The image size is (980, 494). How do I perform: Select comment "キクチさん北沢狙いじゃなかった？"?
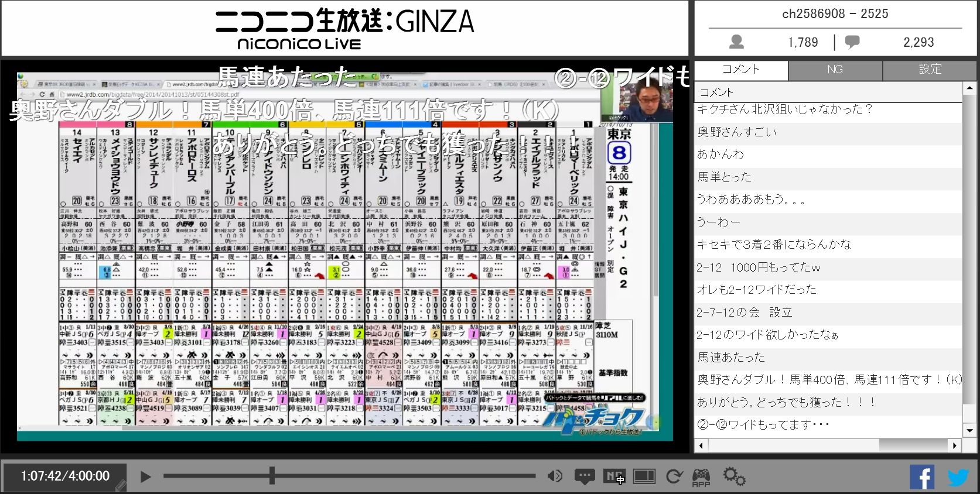click(x=828, y=109)
